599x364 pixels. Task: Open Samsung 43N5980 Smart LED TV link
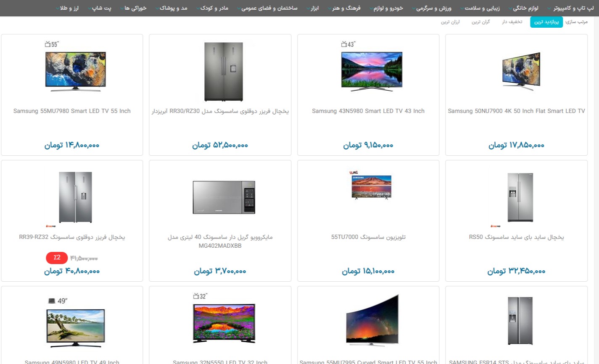click(x=368, y=111)
